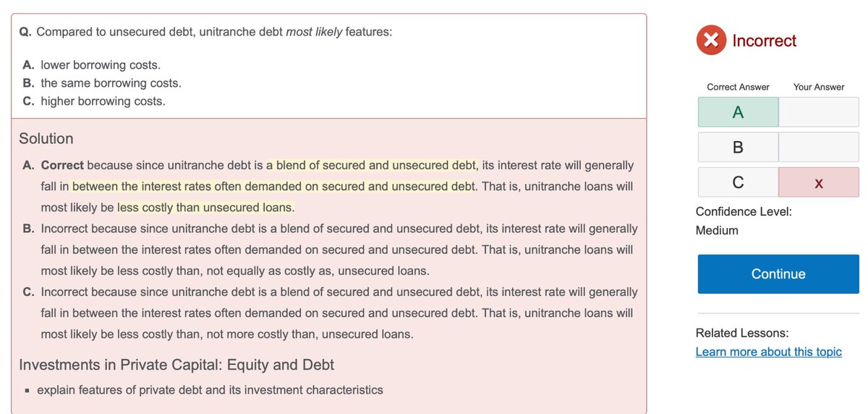This screenshot has width=868, height=414.
Task: Click the empty Your Answer B cell
Action: tap(819, 147)
